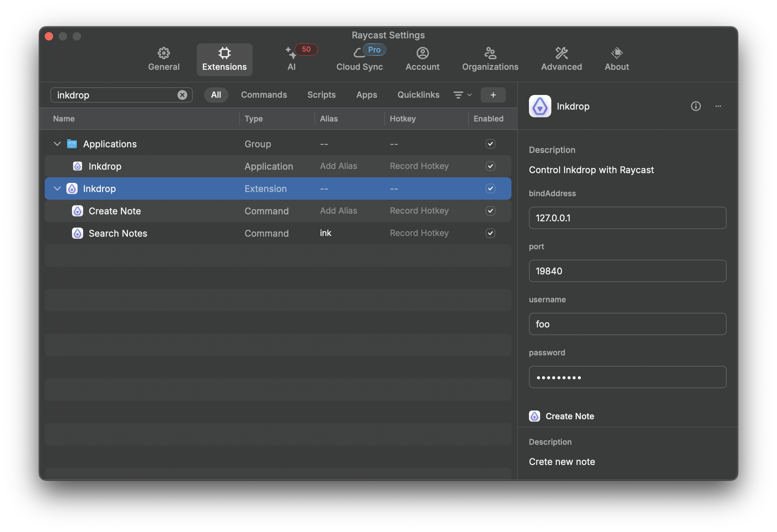This screenshot has height=532, width=777.
Task: Collapse the Applications group
Action: click(x=57, y=144)
